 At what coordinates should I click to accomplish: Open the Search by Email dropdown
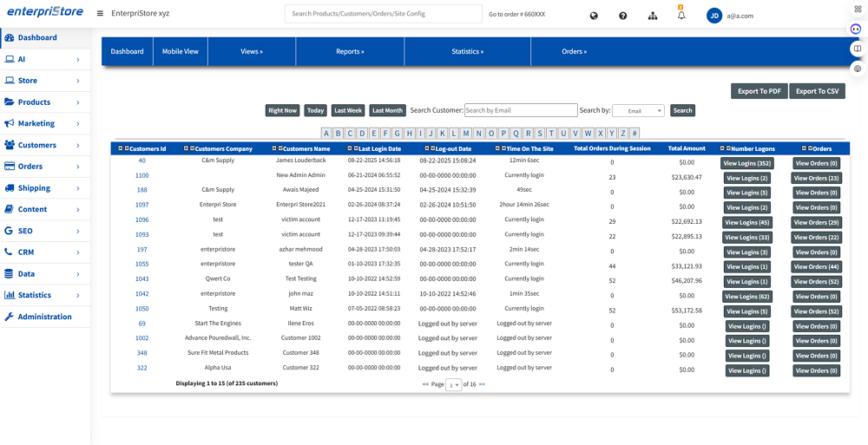638,111
